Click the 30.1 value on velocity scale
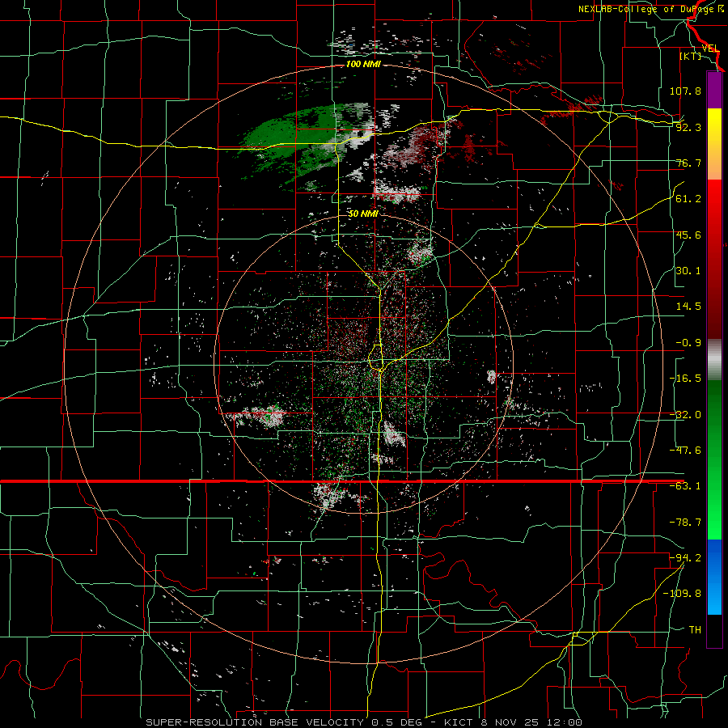The height and width of the screenshot is (728, 728). (688, 271)
